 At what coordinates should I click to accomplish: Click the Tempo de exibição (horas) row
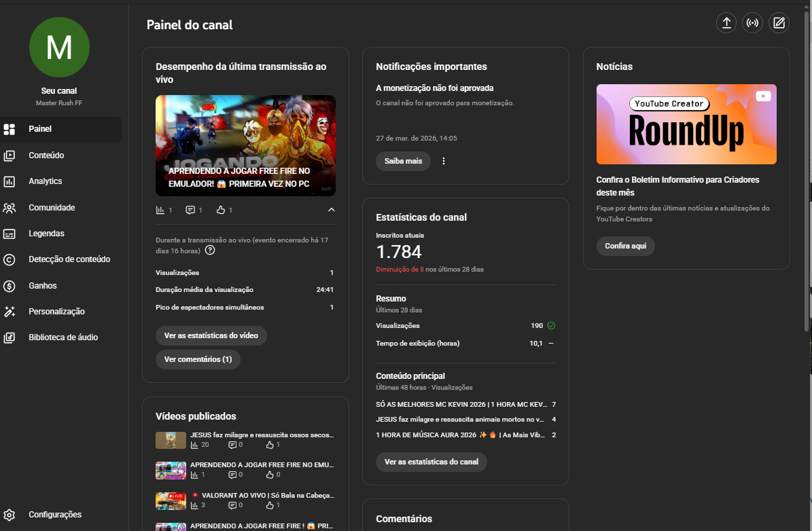[x=465, y=343]
